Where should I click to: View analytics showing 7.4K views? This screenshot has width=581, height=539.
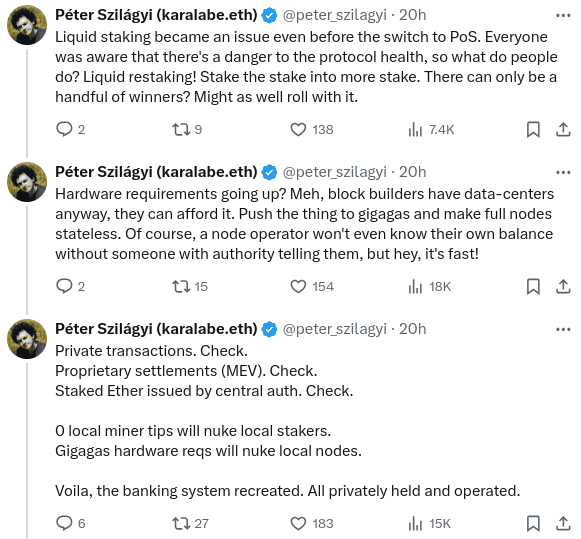pos(431,130)
